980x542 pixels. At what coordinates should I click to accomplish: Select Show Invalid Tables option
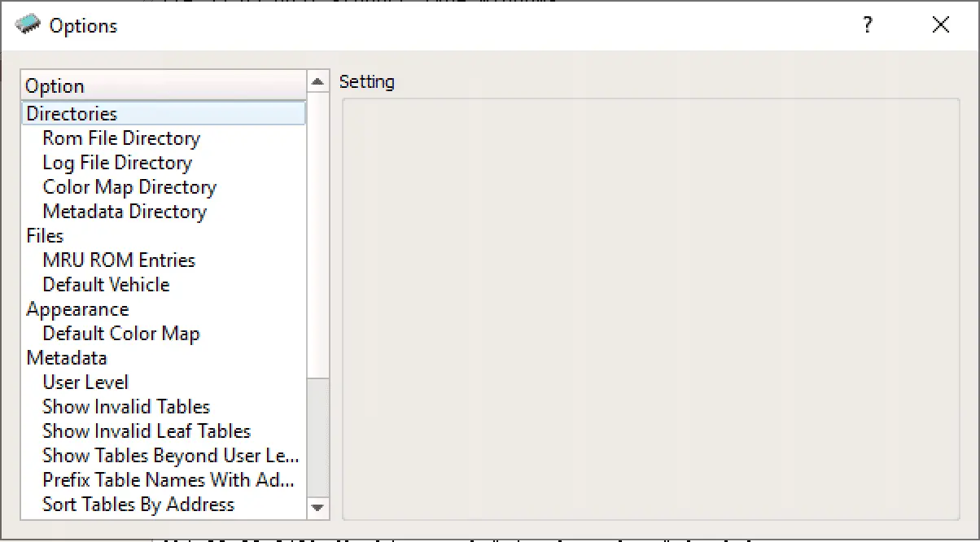click(x=126, y=407)
